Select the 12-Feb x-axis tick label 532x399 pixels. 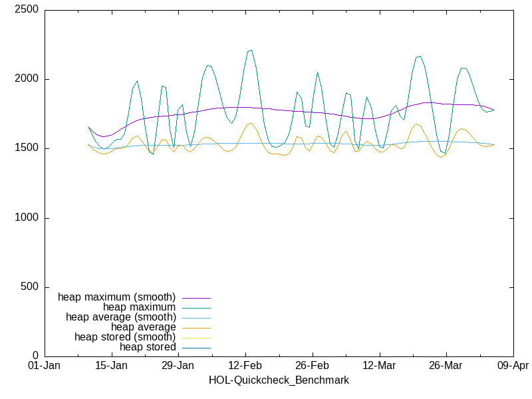245,366
